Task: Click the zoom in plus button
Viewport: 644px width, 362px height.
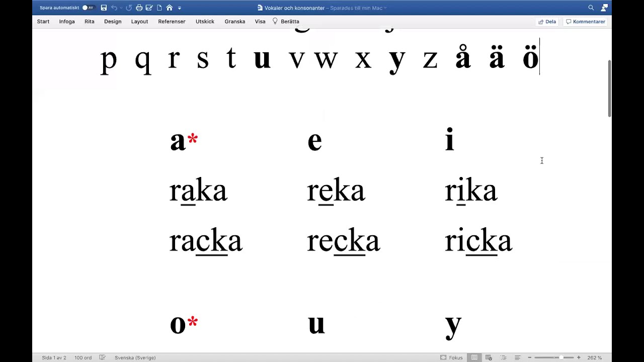Action: coord(579,357)
